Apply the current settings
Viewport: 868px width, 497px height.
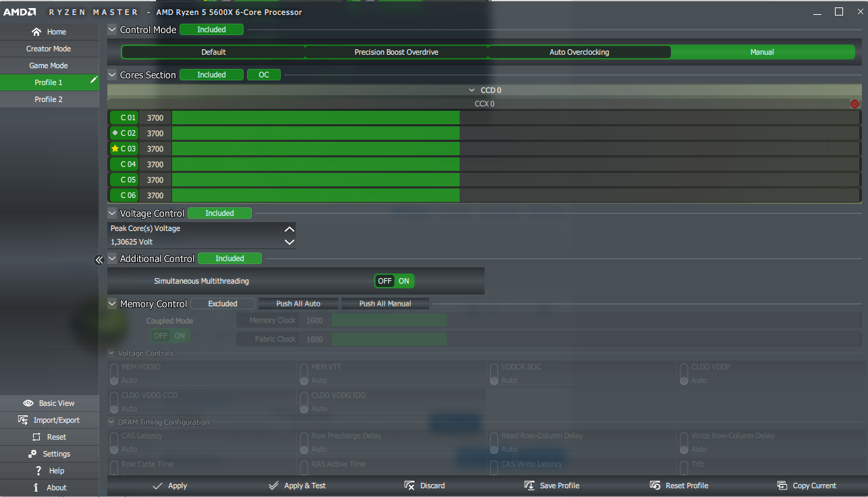169,486
